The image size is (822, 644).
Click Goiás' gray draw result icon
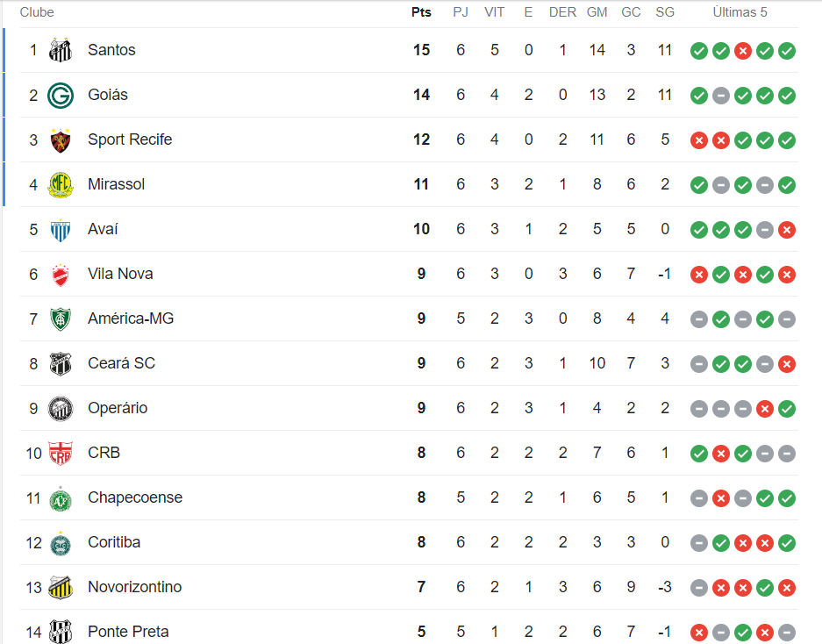(721, 95)
